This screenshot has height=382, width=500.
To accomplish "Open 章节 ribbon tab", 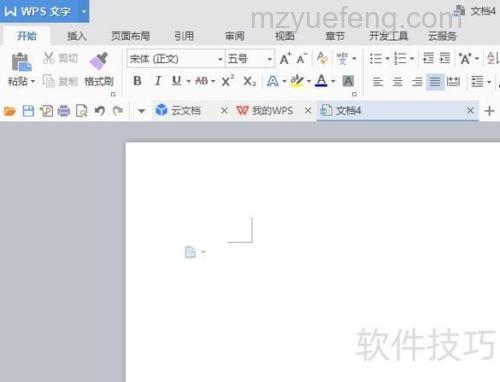I will [x=335, y=36].
